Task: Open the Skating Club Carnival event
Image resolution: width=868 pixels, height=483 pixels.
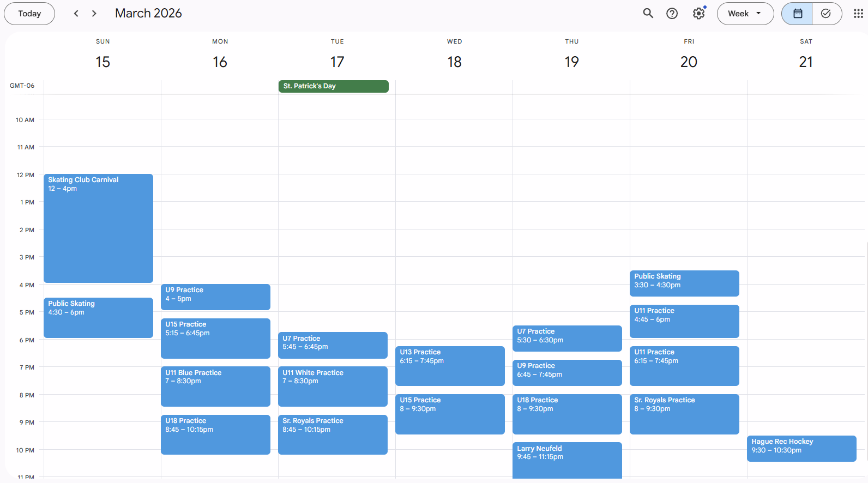Action: coord(98,228)
